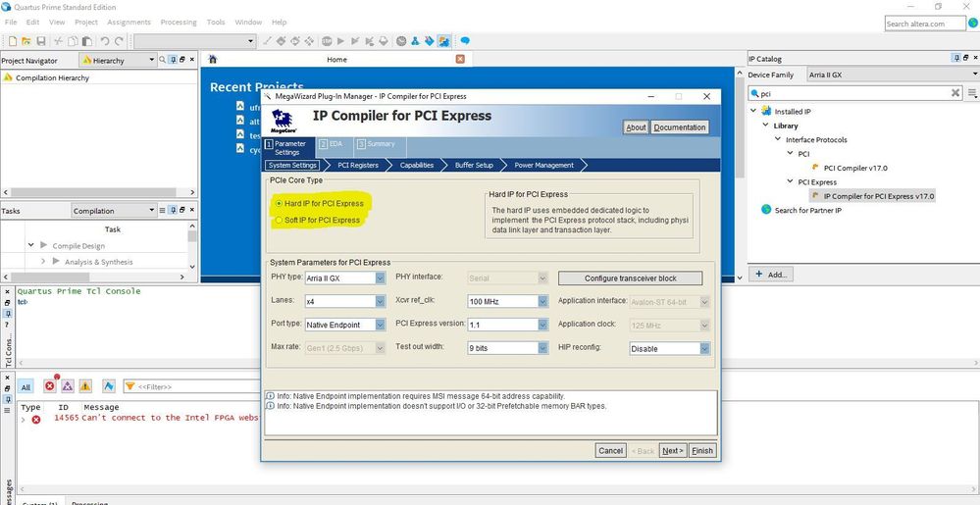Pin the IP Catalog panel
Viewport: 980px width, 505px height.
click(x=956, y=58)
